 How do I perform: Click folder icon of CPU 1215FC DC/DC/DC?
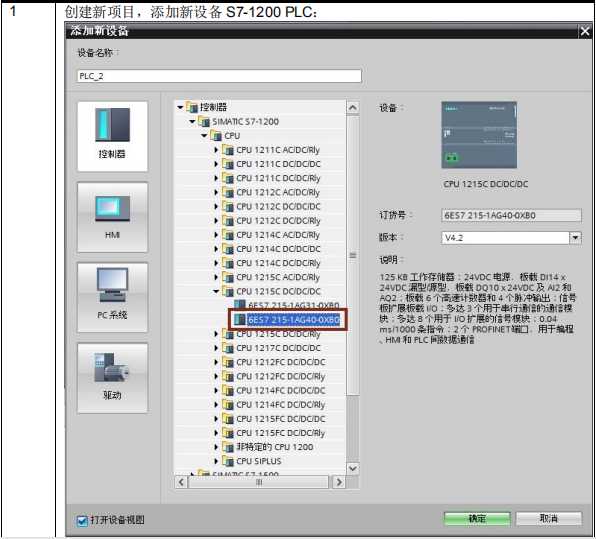pyautogui.click(x=228, y=419)
